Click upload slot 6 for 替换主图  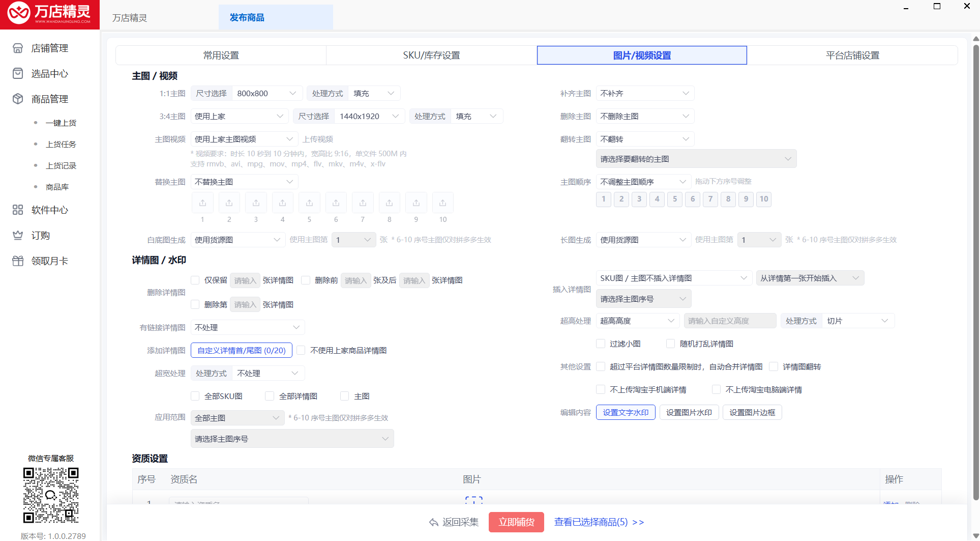[336, 203]
